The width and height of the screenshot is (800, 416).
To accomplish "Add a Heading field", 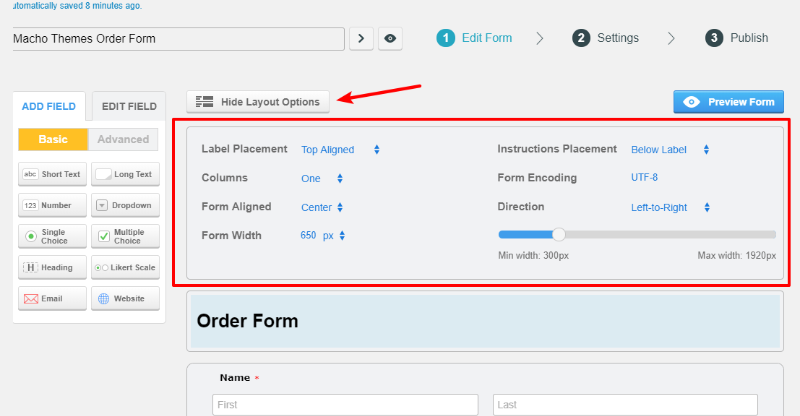I will click(52, 267).
